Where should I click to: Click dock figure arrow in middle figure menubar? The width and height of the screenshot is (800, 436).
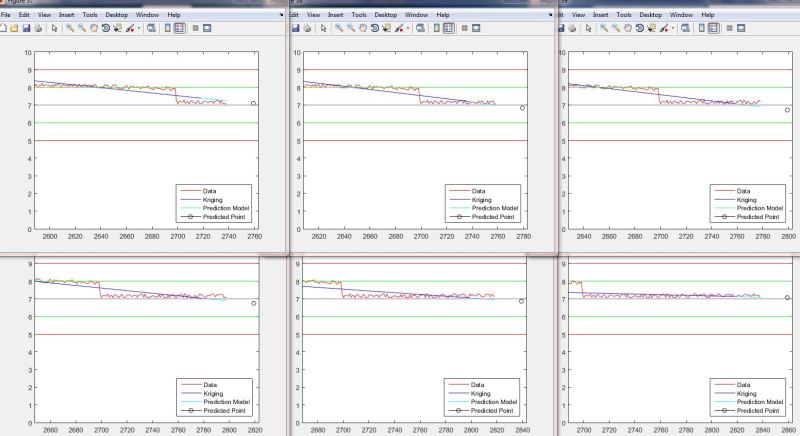coord(551,15)
